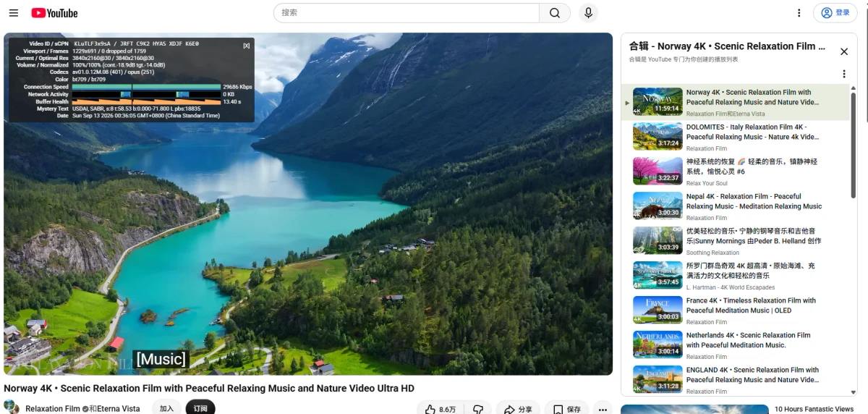Open the L. Hartman 3:57:45 video thumbnail
The height and width of the screenshot is (414, 868).
(x=658, y=276)
